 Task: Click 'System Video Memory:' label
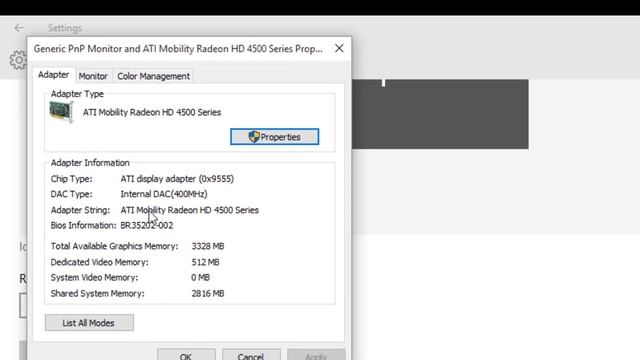click(94, 278)
